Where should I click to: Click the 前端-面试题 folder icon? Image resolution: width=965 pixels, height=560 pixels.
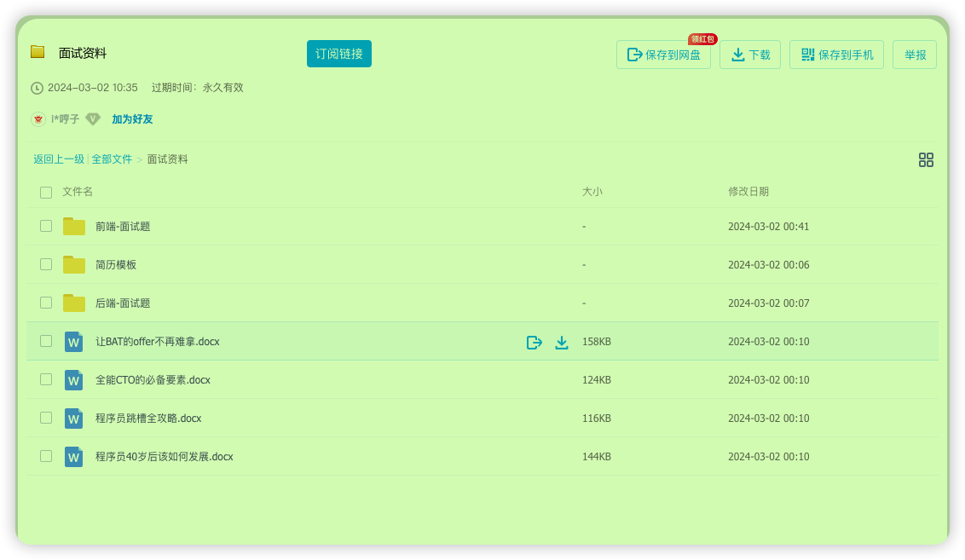coord(74,227)
